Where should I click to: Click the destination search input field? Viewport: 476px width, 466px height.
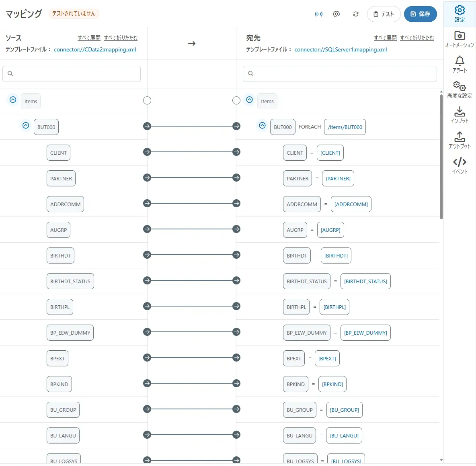(340, 74)
